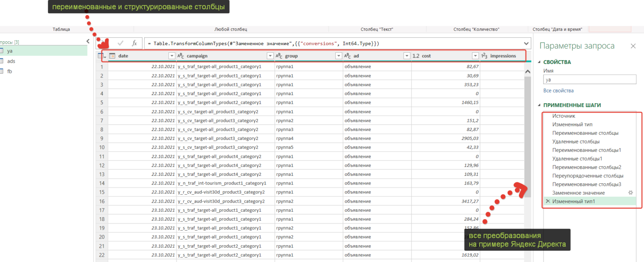Open the date column filter dropdown
The height and width of the screenshot is (262, 644).
pyautogui.click(x=171, y=56)
